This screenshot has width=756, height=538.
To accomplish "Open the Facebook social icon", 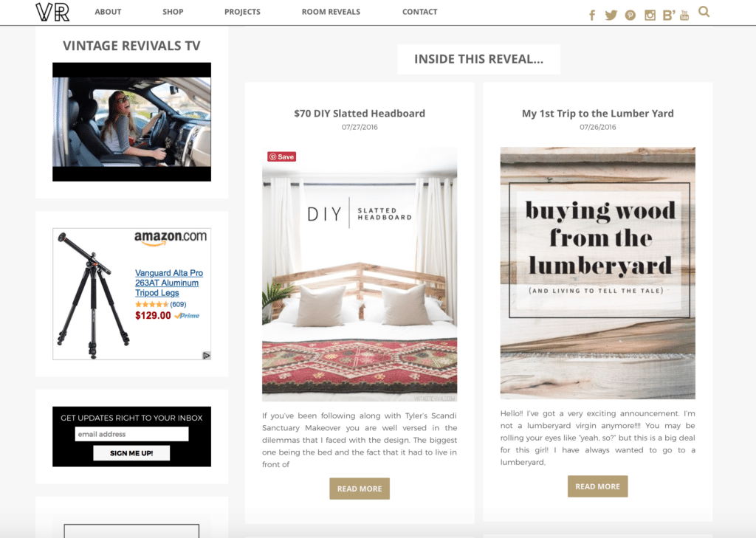I will coord(592,15).
